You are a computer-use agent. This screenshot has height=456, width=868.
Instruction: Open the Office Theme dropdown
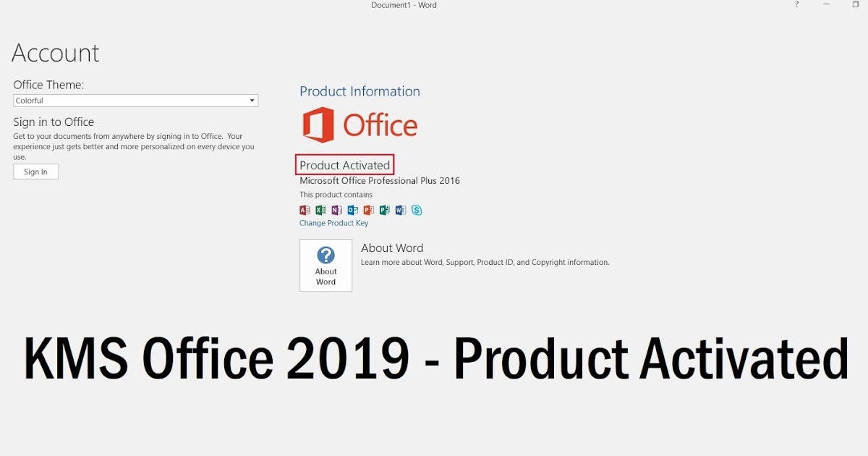(x=135, y=100)
